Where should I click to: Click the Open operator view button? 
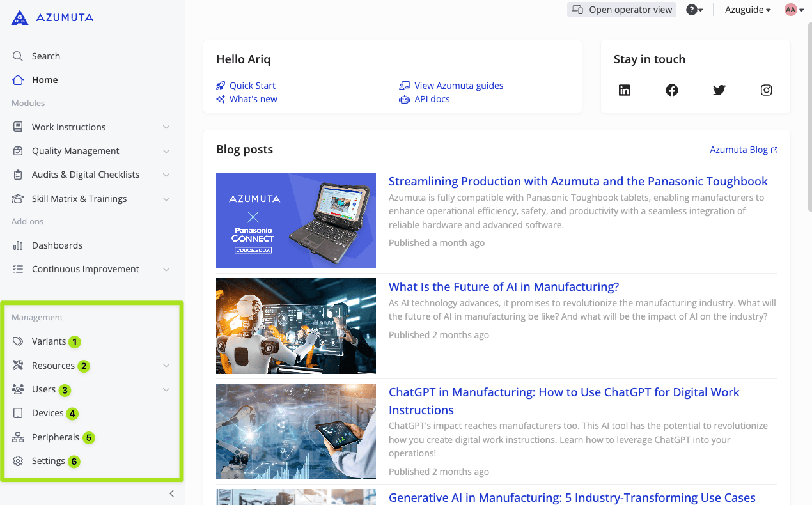pos(621,10)
